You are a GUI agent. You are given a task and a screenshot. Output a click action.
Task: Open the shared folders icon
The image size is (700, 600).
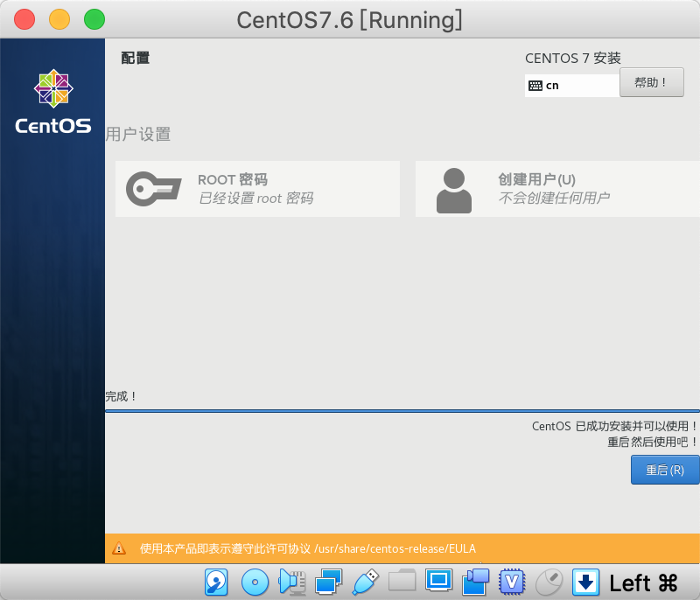point(402,581)
